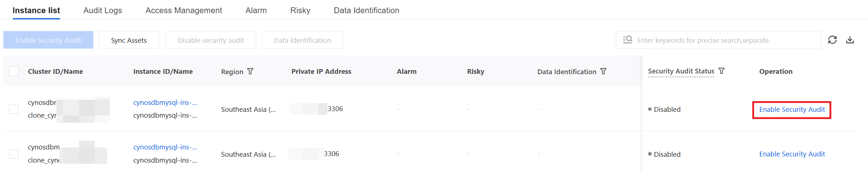Select the Risky tab
Image resolution: width=868 pixels, height=171 pixels.
pyautogui.click(x=300, y=10)
